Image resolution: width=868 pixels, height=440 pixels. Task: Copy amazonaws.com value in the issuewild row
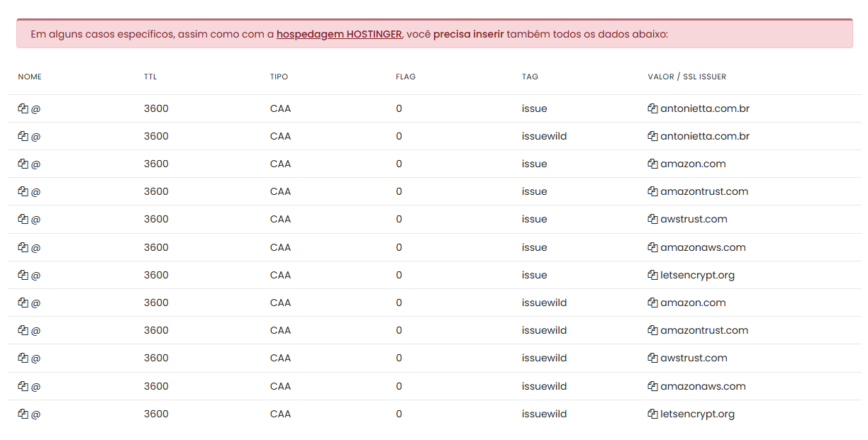(x=652, y=386)
